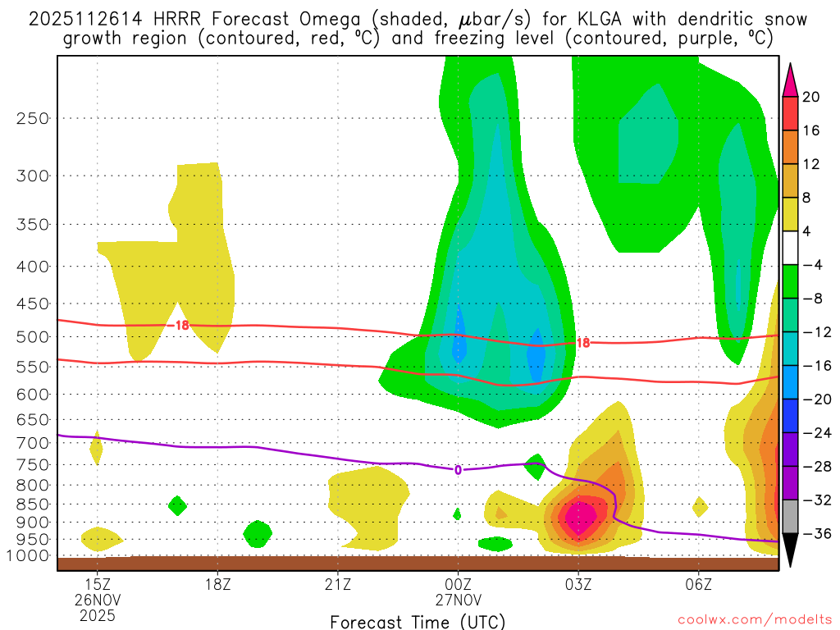Viewport: 840px width, 630px height.
Task: Click the 03Z time axis label
Action: (x=578, y=584)
